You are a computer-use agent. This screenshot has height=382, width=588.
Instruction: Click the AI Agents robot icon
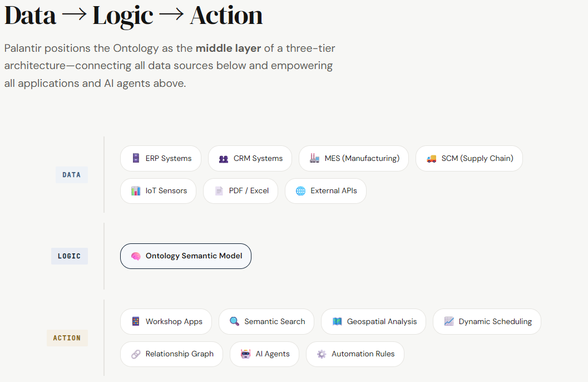click(x=246, y=354)
